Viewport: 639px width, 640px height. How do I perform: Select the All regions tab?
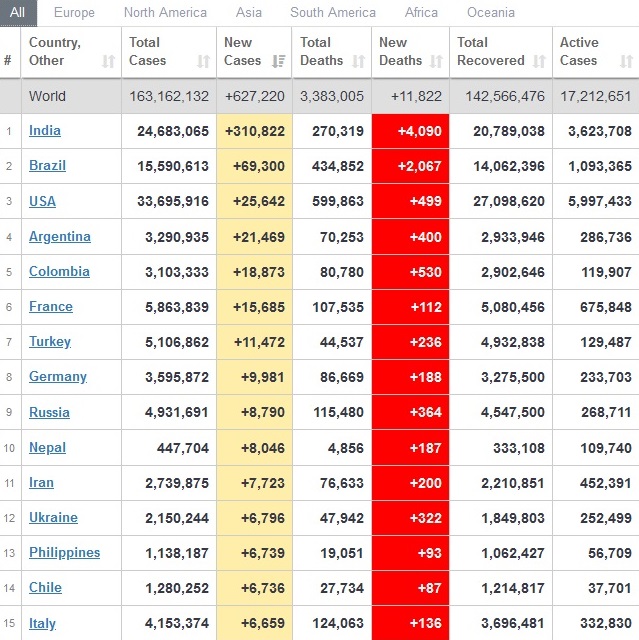click(x=18, y=13)
